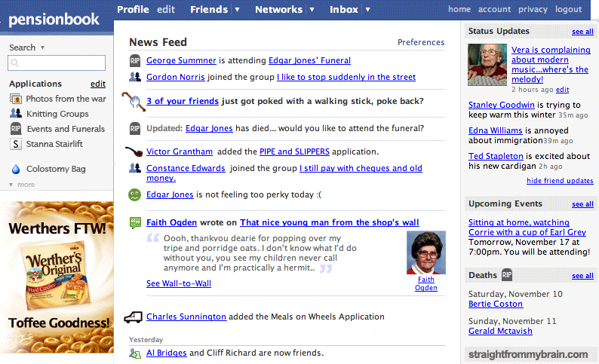Screen dimensions: 599x364
Task: Click the Meals on Wheels van icon
Action: (134, 317)
